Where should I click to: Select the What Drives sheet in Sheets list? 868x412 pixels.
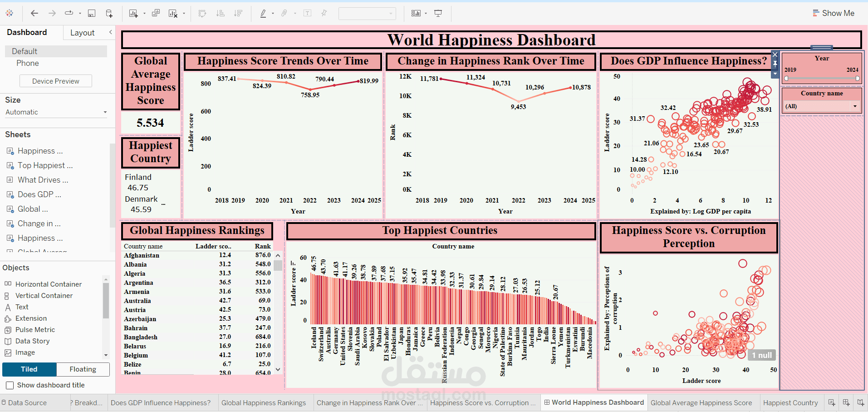[x=43, y=180]
